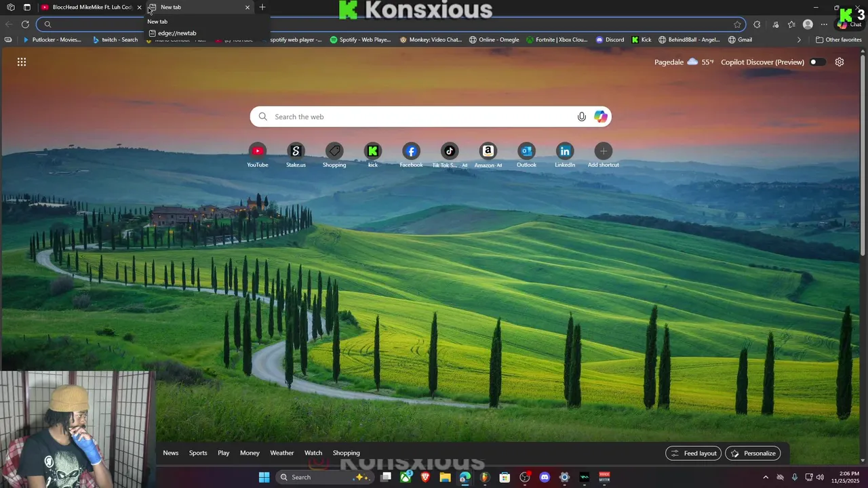Viewport: 868px width, 488px height.
Task: Refresh the page with reload icon
Action: pyautogui.click(x=25, y=24)
